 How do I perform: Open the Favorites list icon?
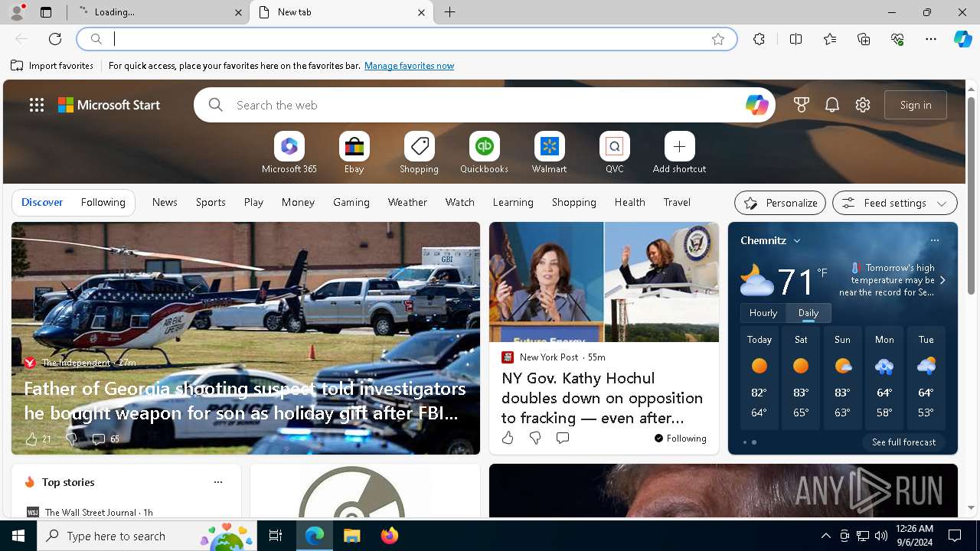pos(830,39)
